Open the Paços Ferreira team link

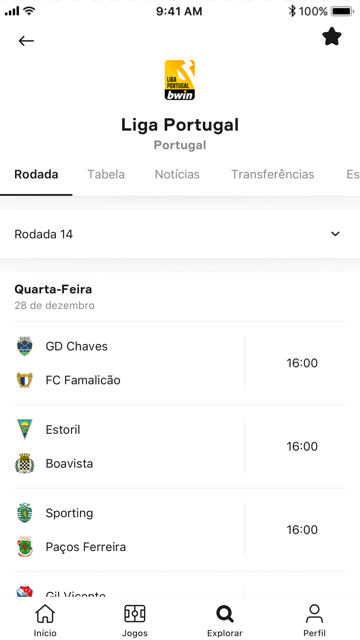click(86, 547)
